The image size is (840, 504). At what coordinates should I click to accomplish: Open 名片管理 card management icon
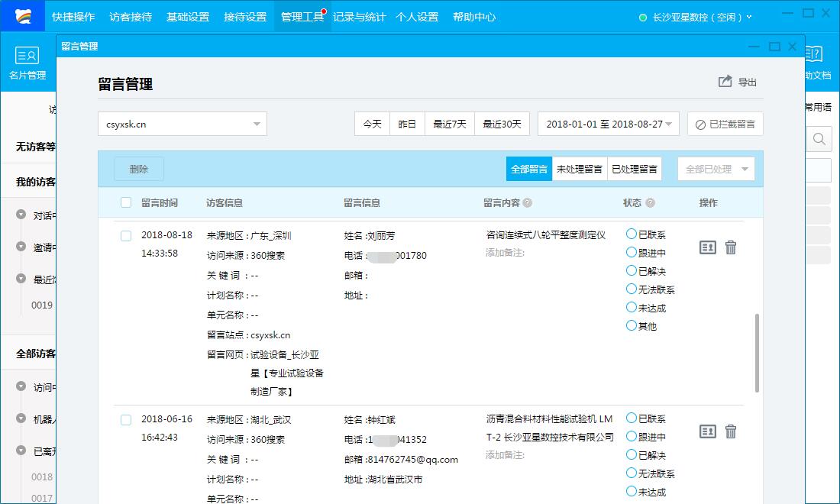tap(27, 55)
